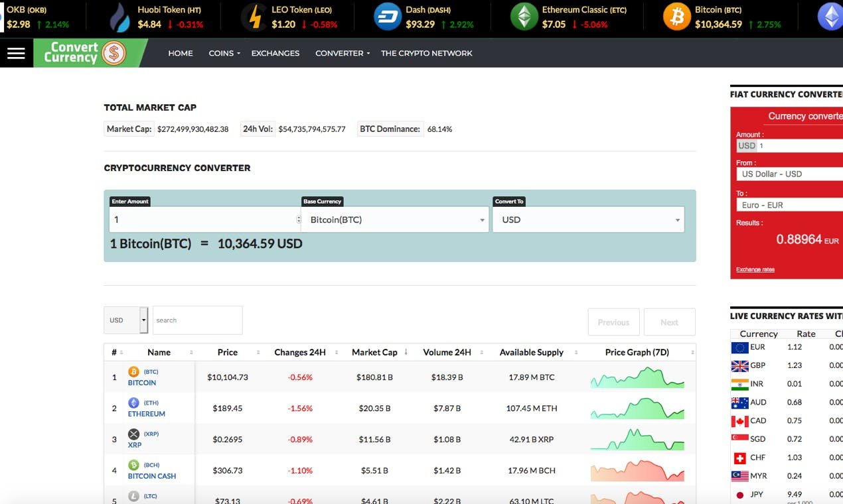This screenshot has height=504, width=843.
Task: Click the Ethereum icon in table row 2
Action: 133,403
